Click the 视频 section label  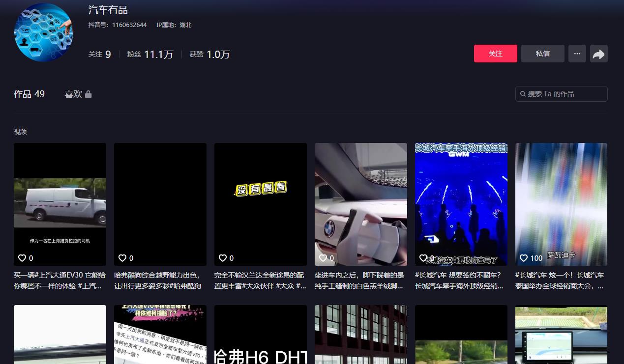tap(20, 132)
